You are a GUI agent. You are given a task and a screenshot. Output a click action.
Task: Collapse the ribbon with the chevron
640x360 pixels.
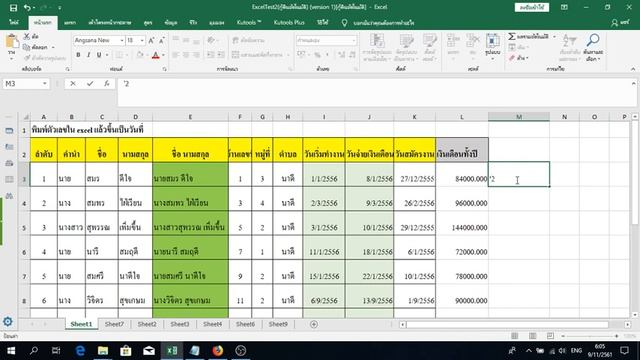tap(633, 69)
